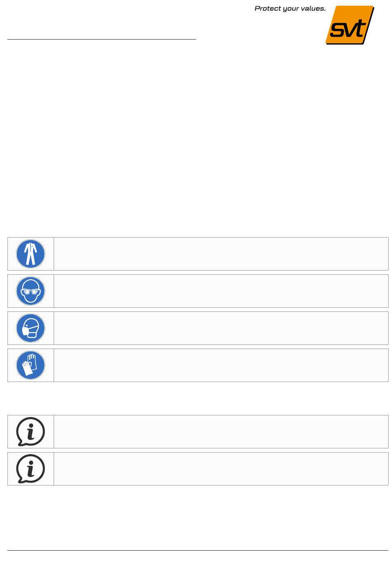The height and width of the screenshot is (561, 392).
Task: Click the empty box beside the gloves icon
Action: click(x=221, y=365)
